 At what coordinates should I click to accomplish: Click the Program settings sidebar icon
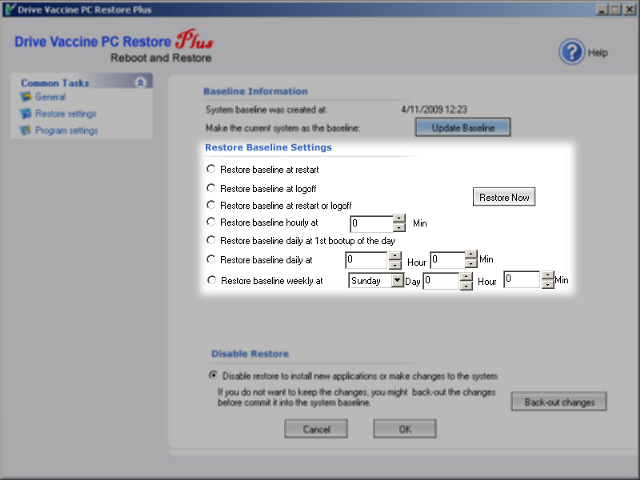point(26,130)
